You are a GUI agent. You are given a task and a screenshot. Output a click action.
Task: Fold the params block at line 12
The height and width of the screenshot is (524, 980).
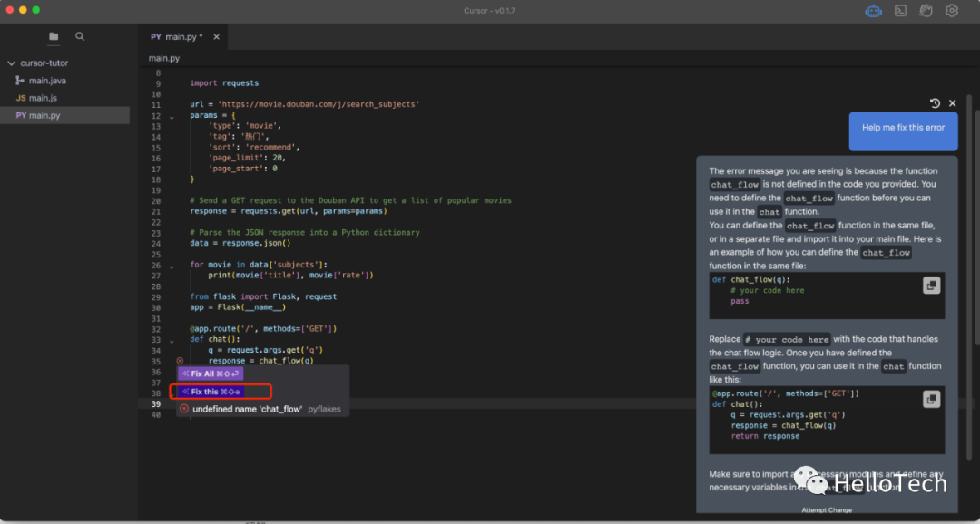[x=171, y=116]
